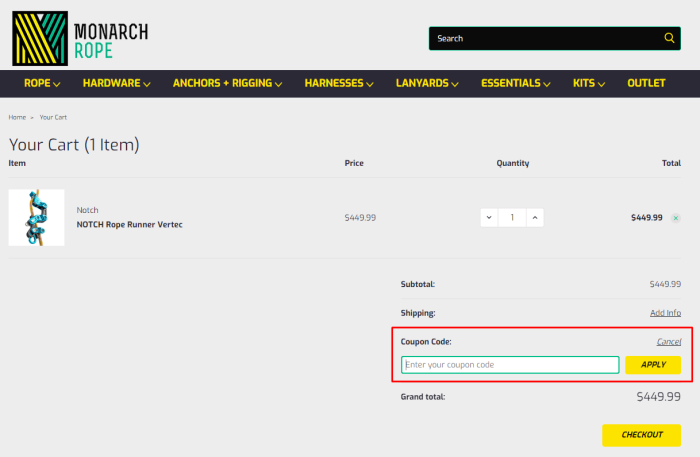
Task: Click the Your Cart (1 Item) heading
Action: (74, 145)
